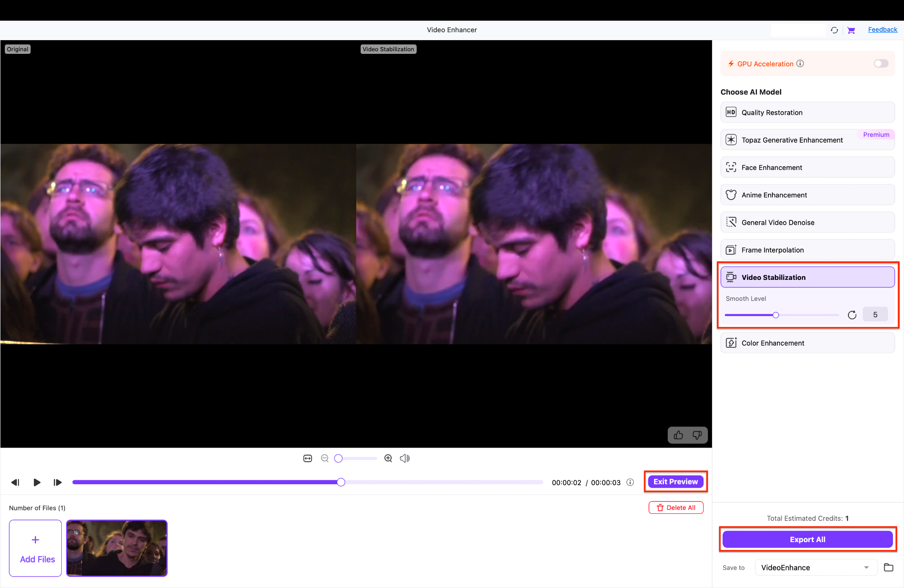
Task: Select the Quality Restoration model
Action: coord(807,112)
